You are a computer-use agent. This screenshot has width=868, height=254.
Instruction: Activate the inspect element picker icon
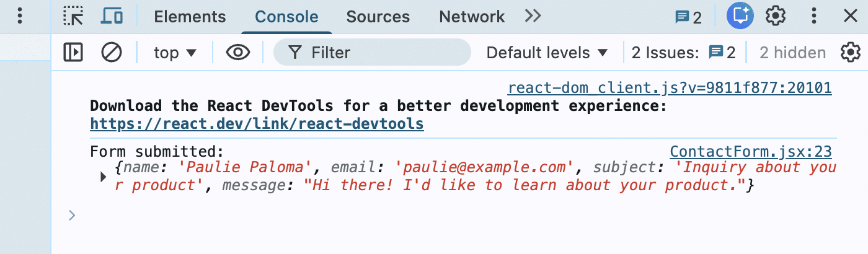73,17
